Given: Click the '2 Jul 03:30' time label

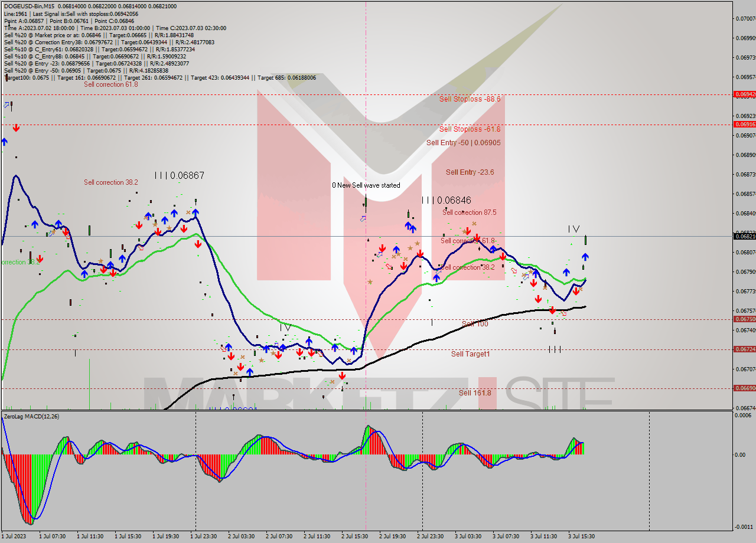Looking at the screenshot, I should [241, 537].
